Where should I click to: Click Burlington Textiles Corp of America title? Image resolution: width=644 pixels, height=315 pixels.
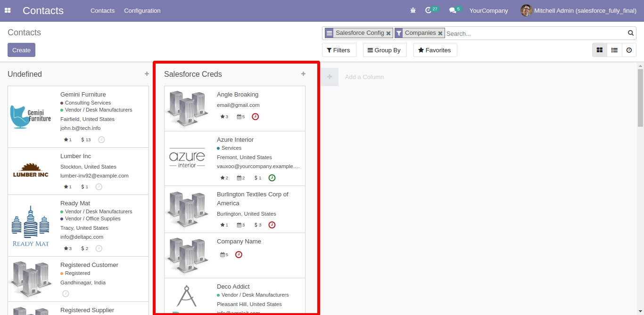tap(253, 199)
